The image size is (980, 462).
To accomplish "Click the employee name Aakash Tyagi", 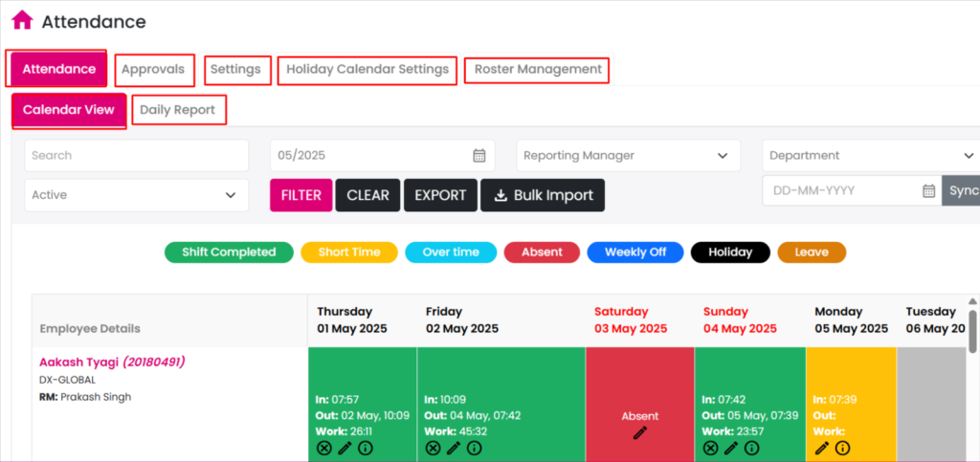I will point(79,363).
